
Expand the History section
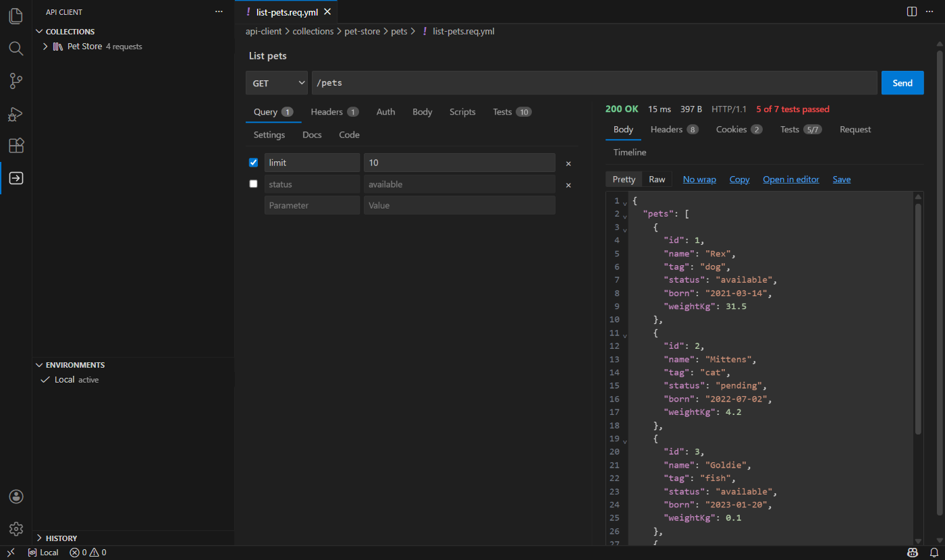(x=61, y=538)
